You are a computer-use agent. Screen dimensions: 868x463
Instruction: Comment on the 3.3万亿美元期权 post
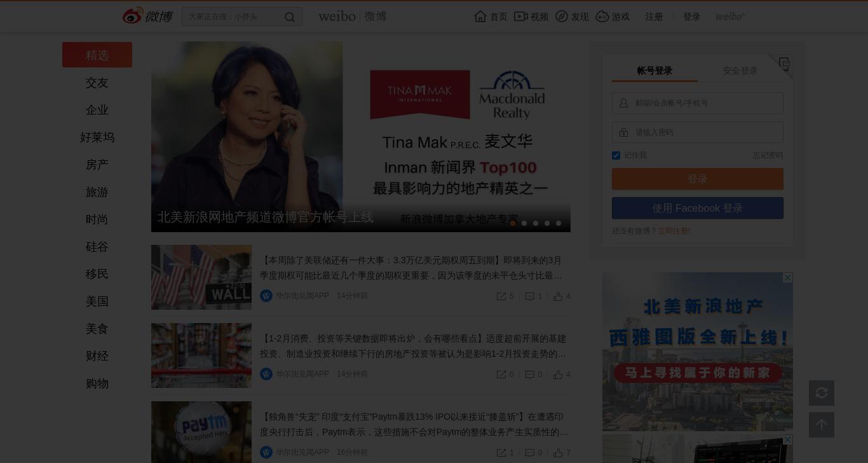[x=534, y=296]
